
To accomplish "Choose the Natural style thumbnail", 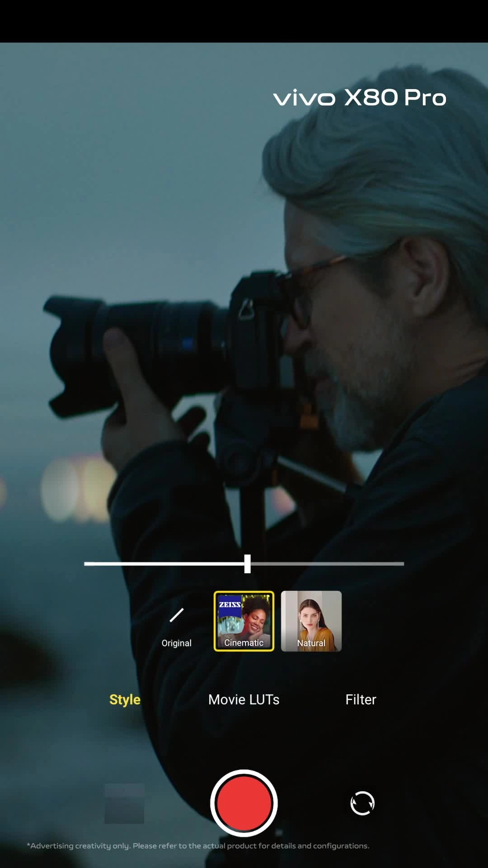I will pyautogui.click(x=311, y=621).
